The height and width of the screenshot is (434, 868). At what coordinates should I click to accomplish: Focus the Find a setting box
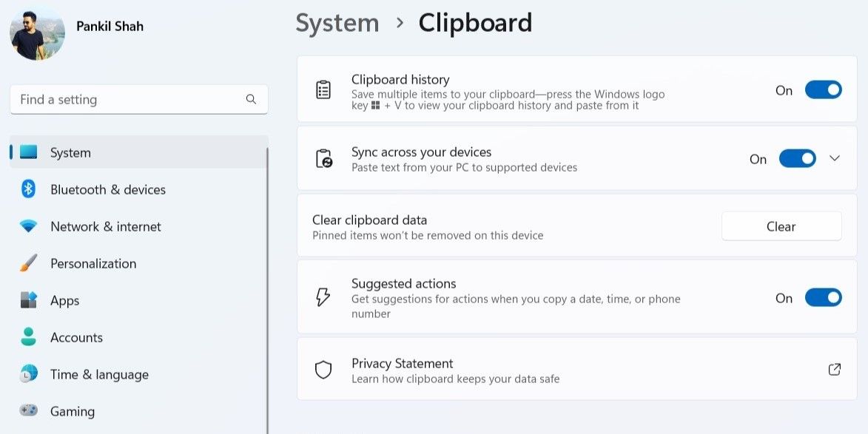click(138, 100)
